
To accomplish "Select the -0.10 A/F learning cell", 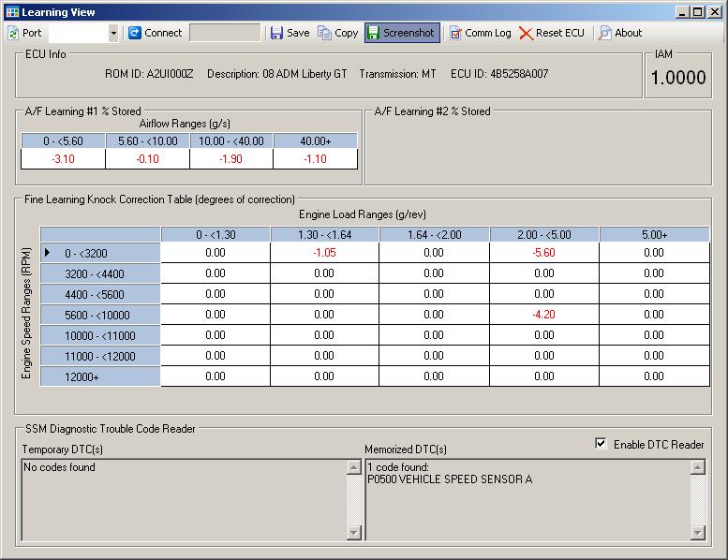I will (x=148, y=159).
